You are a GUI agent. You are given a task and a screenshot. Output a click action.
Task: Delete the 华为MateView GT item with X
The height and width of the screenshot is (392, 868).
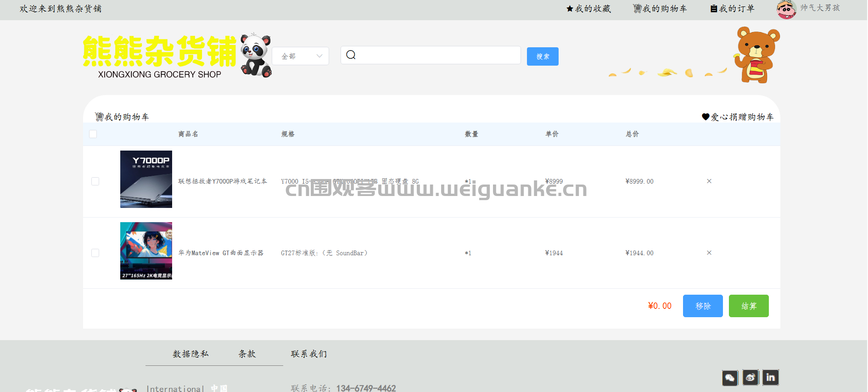[x=709, y=253]
